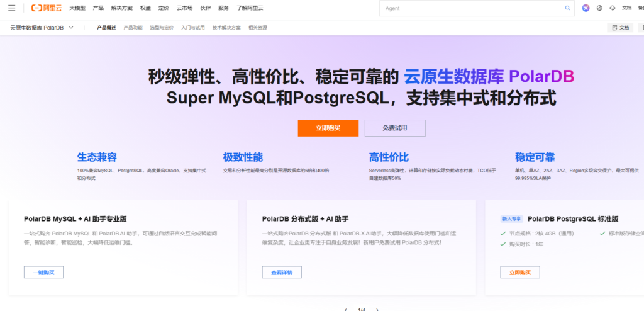The height and width of the screenshot is (311, 644).
Task: Switch to 产品功能 tab
Action: pyautogui.click(x=133, y=28)
